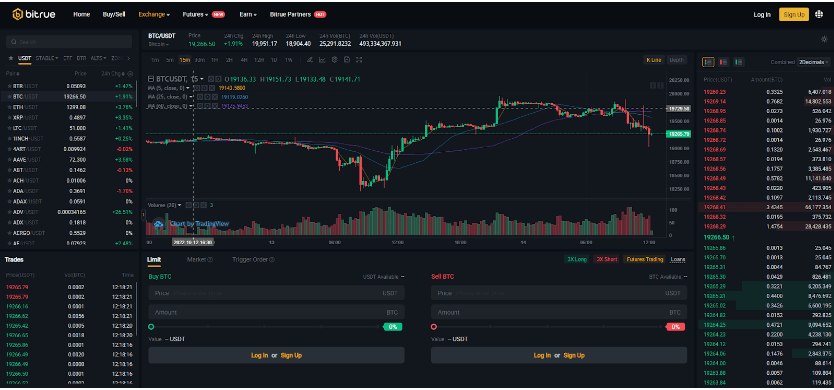Expand the chart to fullscreen
834x390 pixels.
point(359,60)
